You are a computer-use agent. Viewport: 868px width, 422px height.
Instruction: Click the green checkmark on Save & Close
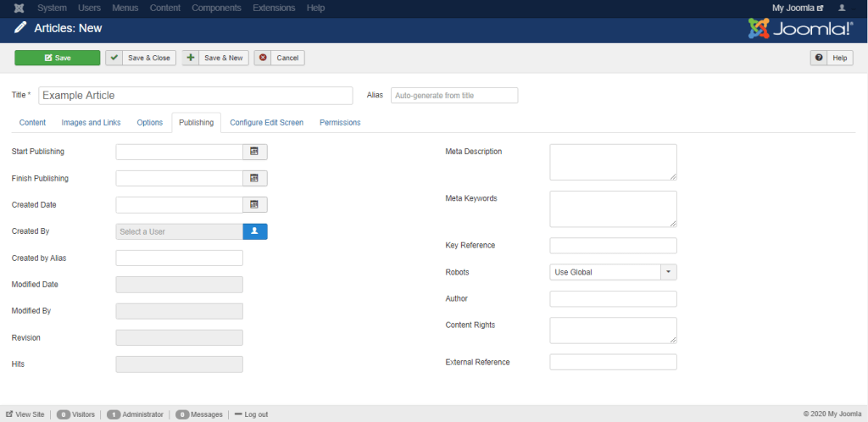pos(114,58)
